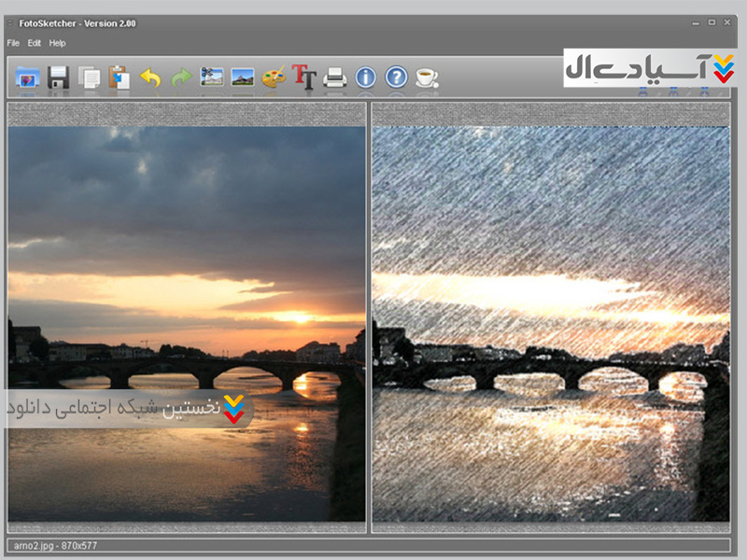
Task: Add text using the red T icon
Action: click(303, 77)
